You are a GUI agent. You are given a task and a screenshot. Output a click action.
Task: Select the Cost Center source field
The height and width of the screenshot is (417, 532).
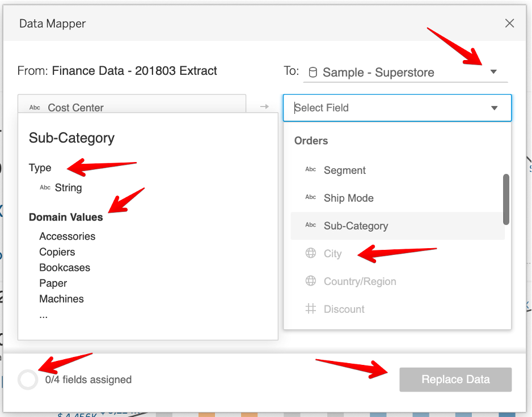pyautogui.click(x=132, y=104)
